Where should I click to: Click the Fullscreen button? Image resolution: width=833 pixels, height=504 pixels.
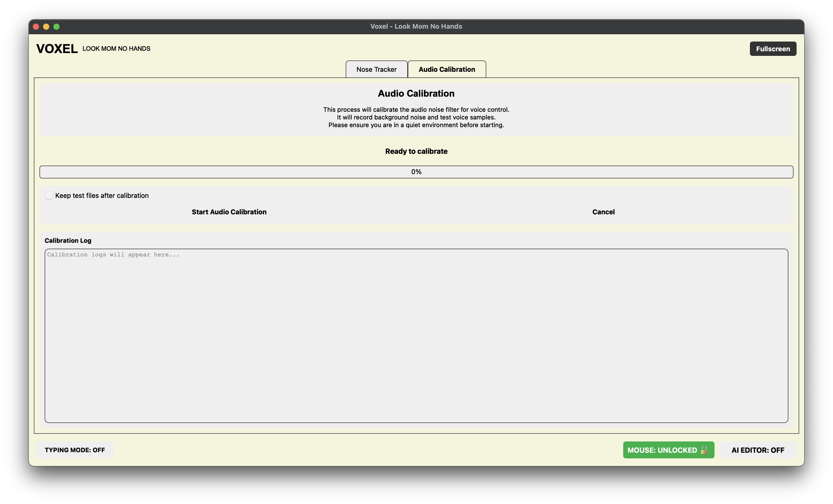[x=772, y=49]
